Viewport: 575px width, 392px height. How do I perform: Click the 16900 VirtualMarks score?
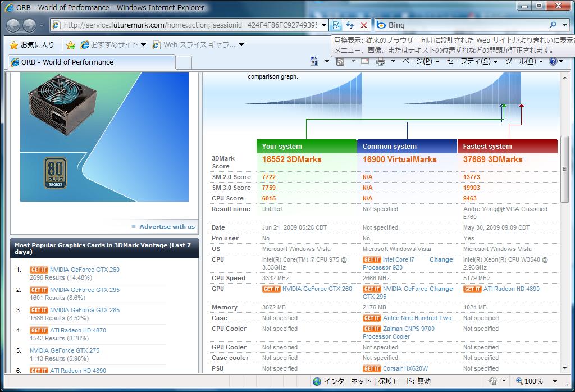[399, 159]
